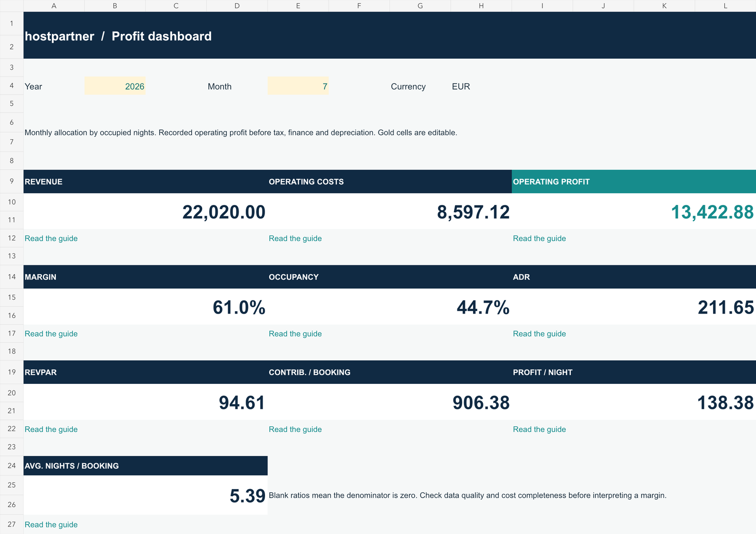Click the Blank ratios note text
The width and height of the screenshot is (756, 534).
click(x=468, y=495)
